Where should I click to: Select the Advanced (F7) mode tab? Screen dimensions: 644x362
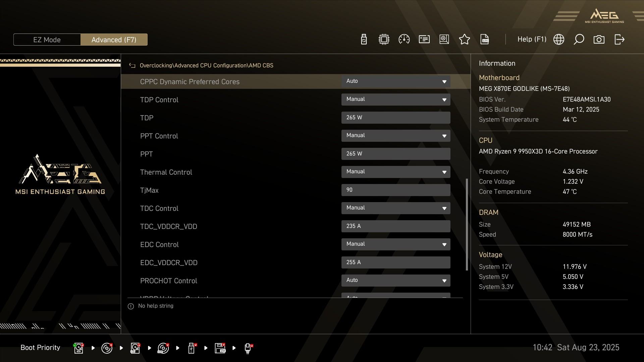point(114,40)
